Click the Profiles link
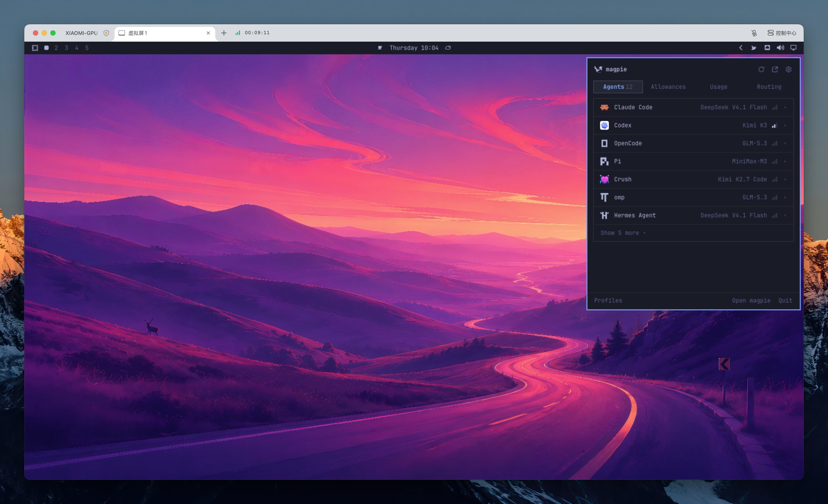The height and width of the screenshot is (504, 828). (x=608, y=301)
